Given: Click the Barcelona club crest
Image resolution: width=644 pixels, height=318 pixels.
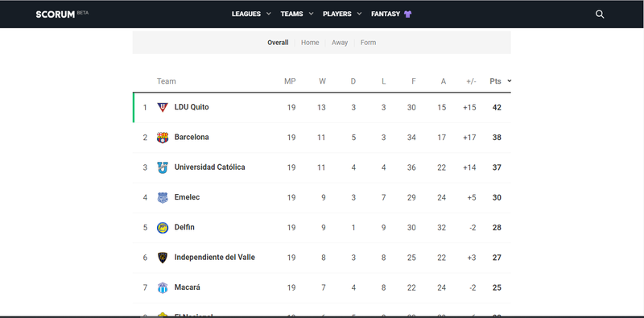Looking at the screenshot, I should [x=163, y=137].
